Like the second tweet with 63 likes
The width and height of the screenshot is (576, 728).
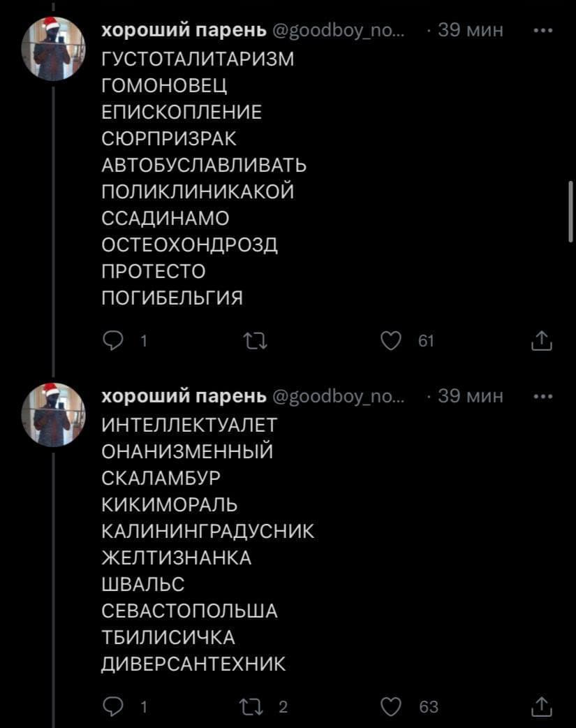coord(391,707)
